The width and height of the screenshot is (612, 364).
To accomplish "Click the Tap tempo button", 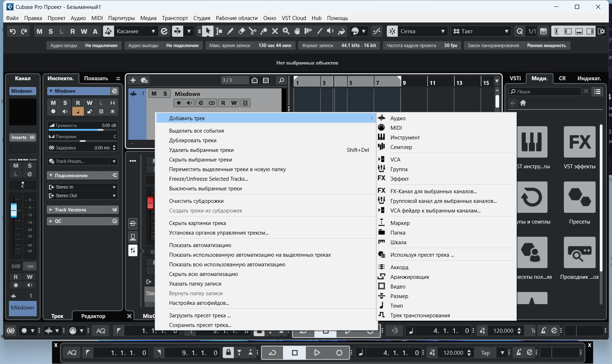I will pos(485,353).
